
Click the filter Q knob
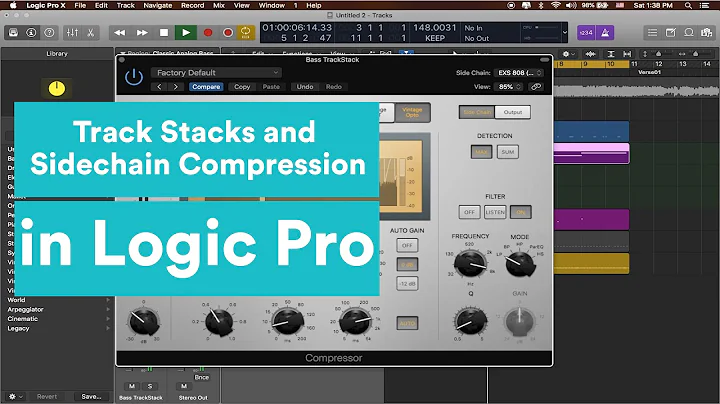tap(470, 320)
